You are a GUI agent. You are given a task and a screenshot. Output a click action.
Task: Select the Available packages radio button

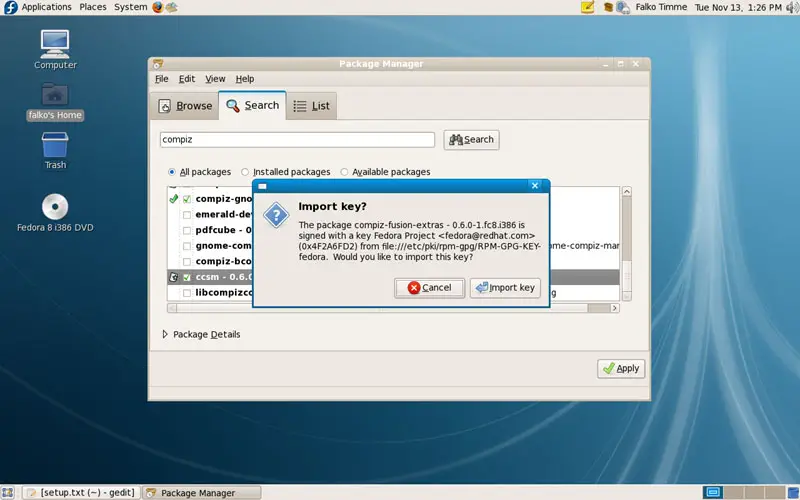(344, 172)
